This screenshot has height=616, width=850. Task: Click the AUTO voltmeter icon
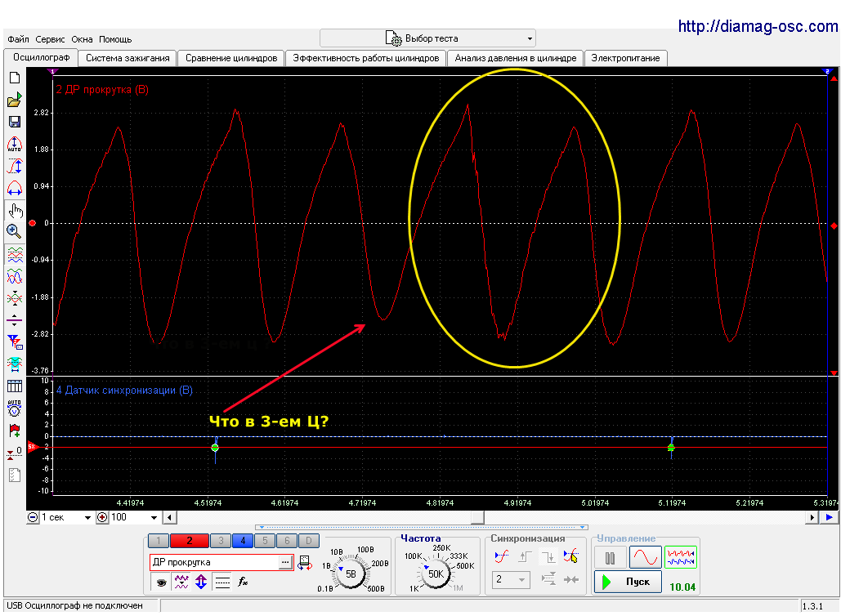(15, 408)
